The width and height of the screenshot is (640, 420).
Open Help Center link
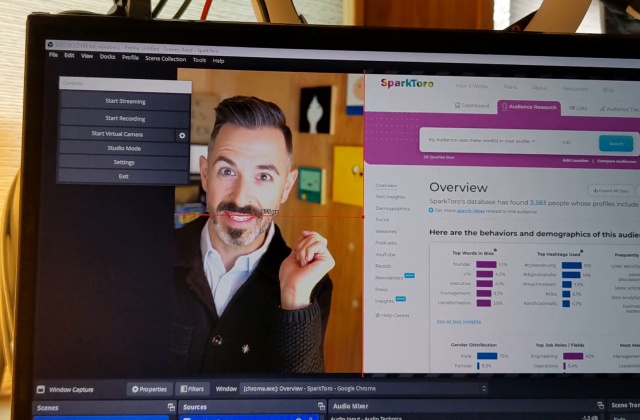coord(392,315)
